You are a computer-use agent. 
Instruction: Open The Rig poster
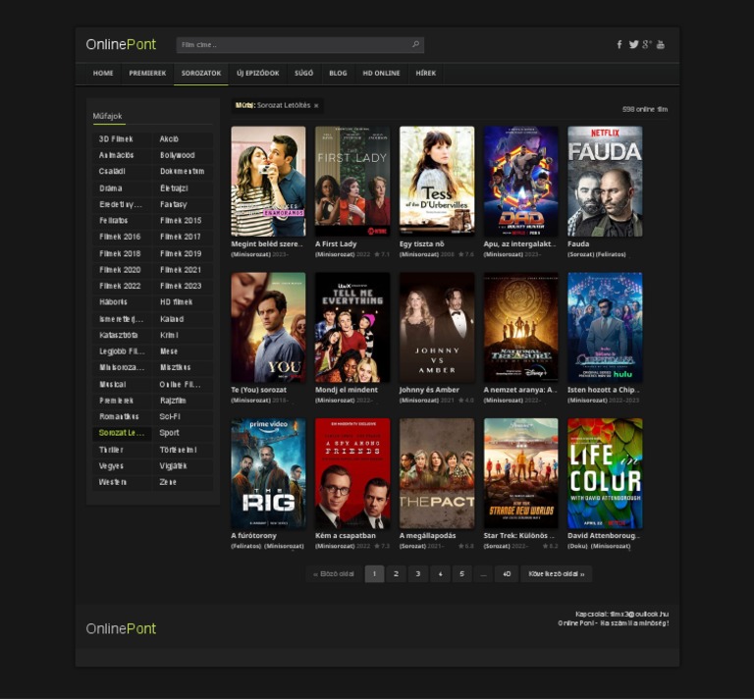coord(268,473)
